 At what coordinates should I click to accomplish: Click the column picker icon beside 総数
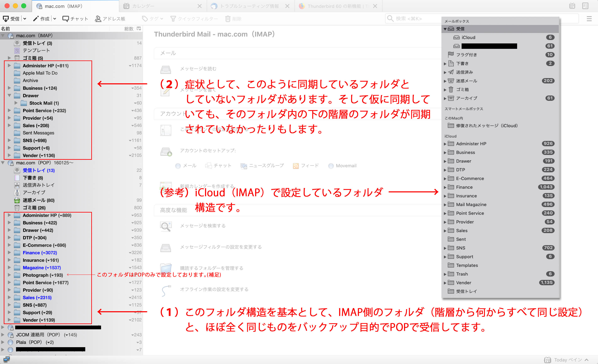coord(139,29)
